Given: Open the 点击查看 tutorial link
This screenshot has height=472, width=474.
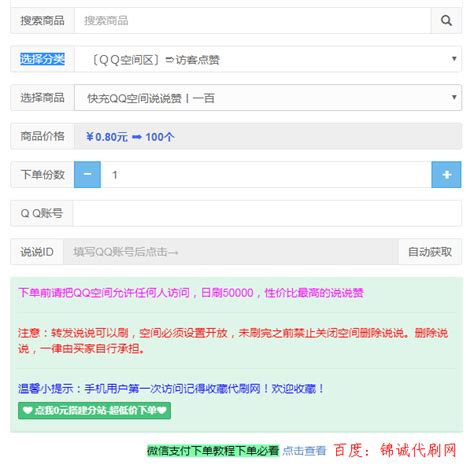Looking at the screenshot, I should 304,451.
